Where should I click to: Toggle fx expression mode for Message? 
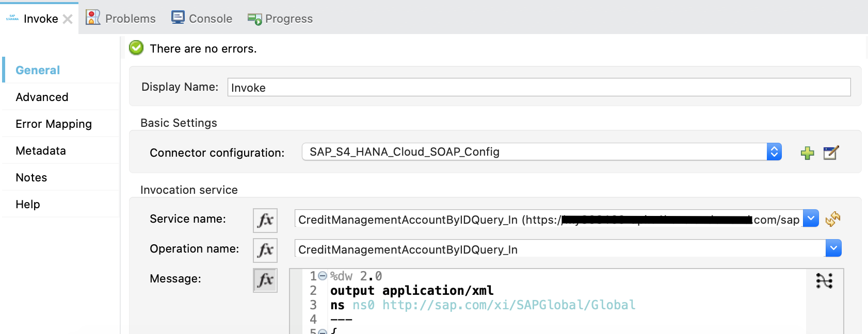coord(265,280)
